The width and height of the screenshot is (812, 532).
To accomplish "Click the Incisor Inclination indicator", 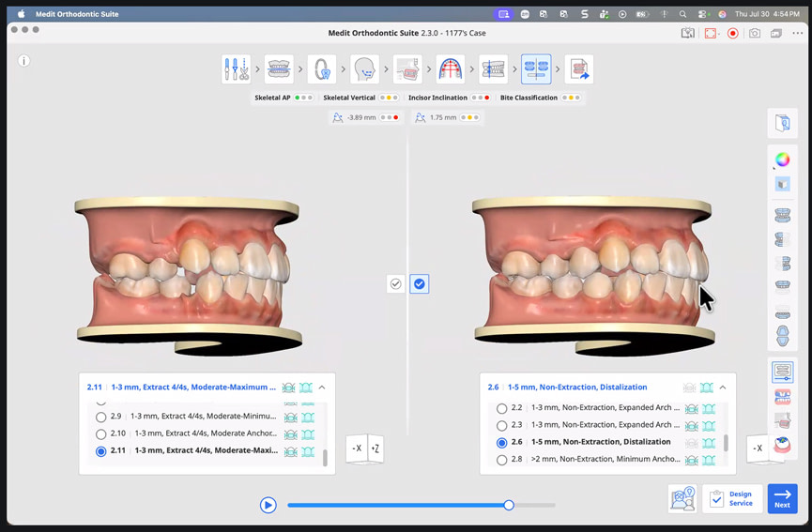I will point(449,98).
